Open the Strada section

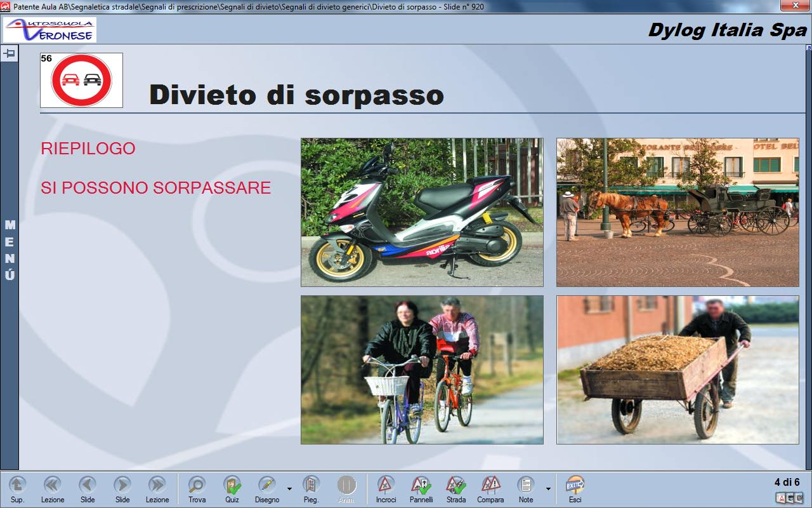(456, 489)
